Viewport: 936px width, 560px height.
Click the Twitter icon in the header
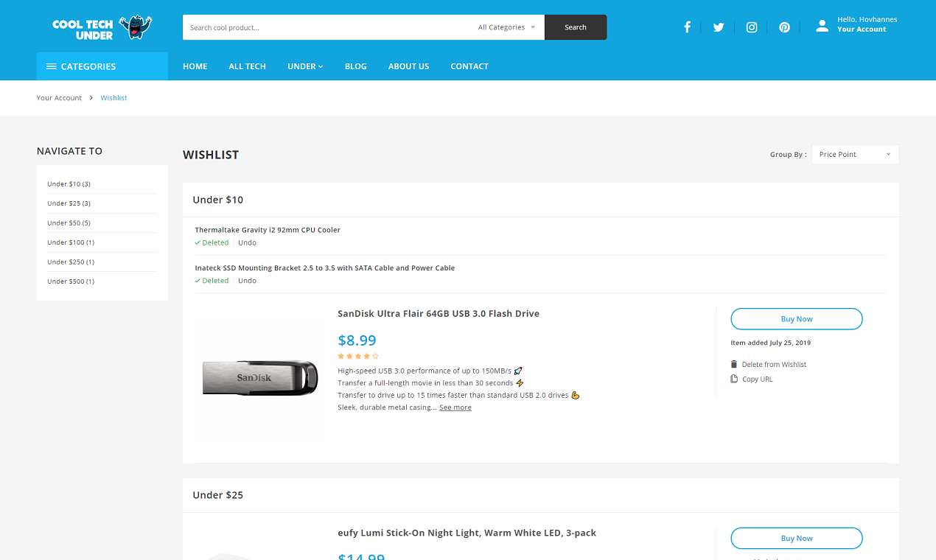click(719, 27)
